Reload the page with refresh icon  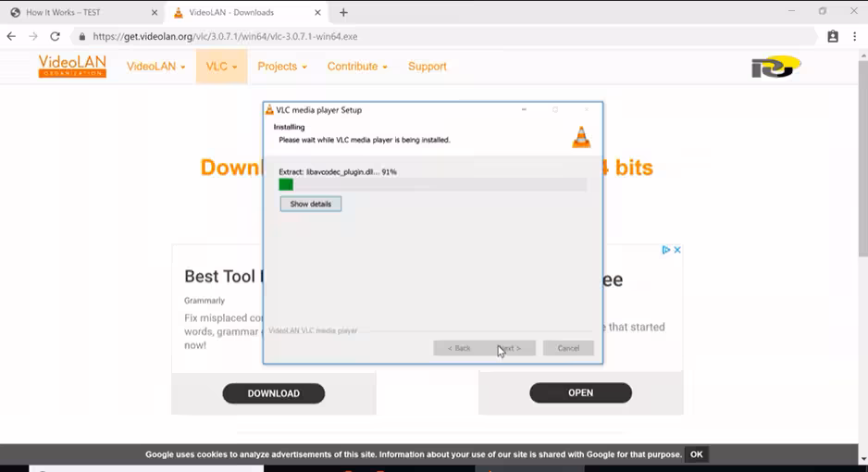[x=55, y=36]
